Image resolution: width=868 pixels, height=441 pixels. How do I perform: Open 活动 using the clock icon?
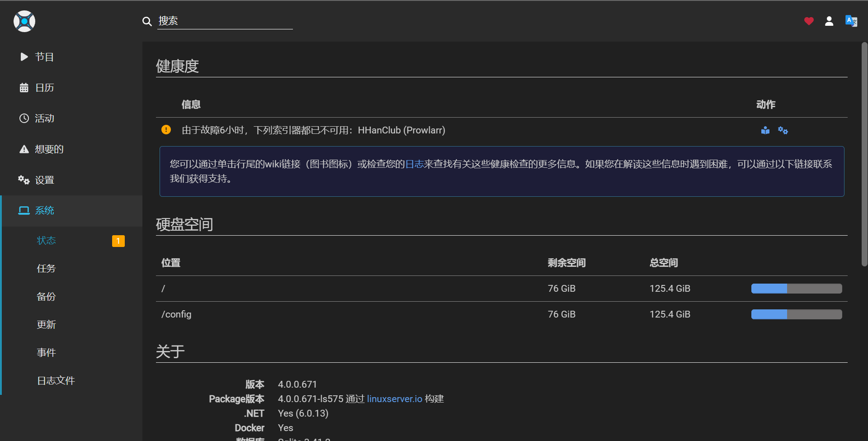[x=24, y=118]
